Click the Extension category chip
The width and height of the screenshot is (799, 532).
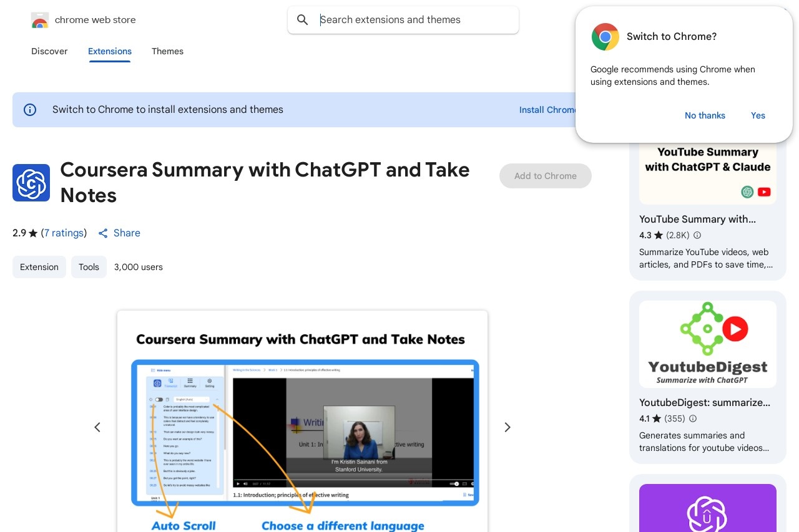[x=39, y=267]
